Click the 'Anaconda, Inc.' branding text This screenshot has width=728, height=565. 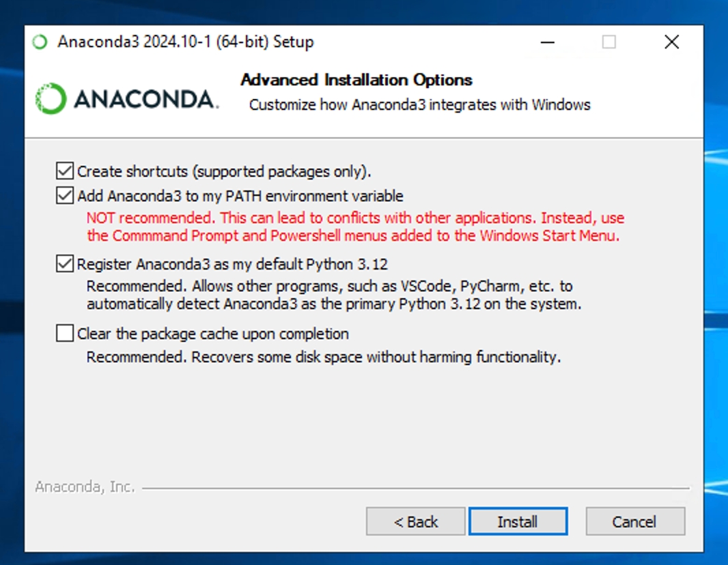(85, 487)
